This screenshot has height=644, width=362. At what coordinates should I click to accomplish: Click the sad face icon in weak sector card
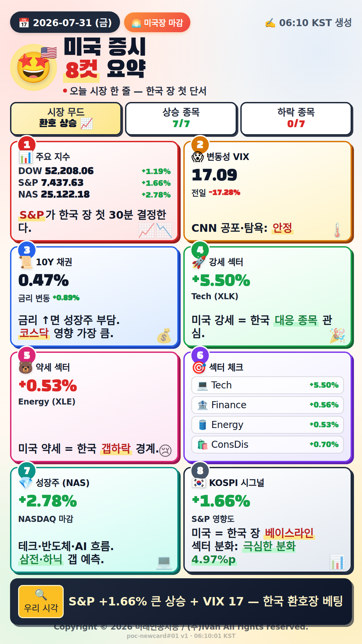[165, 450]
